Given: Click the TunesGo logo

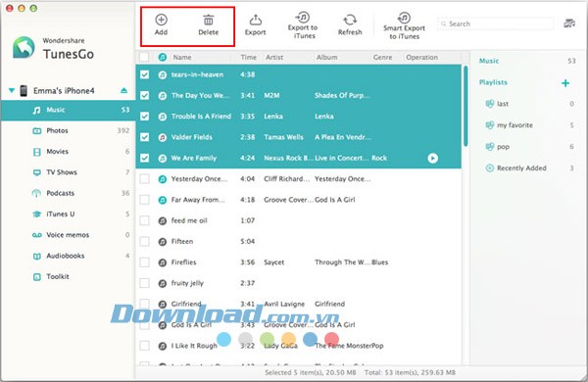Looking at the screenshot, I should point(24,48).
